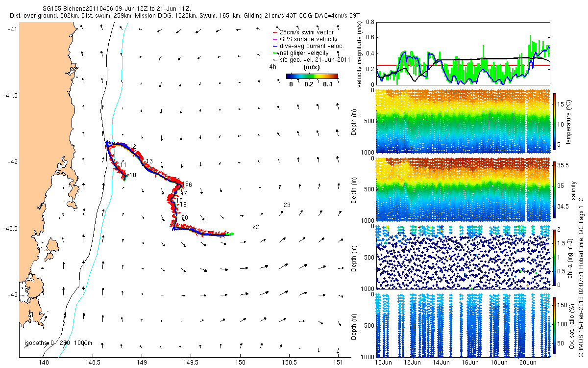Image resolution: width=588 pixels, height=368 pixels.
Task: Click the salinity depth section plot
Action: tap(463, 189)
